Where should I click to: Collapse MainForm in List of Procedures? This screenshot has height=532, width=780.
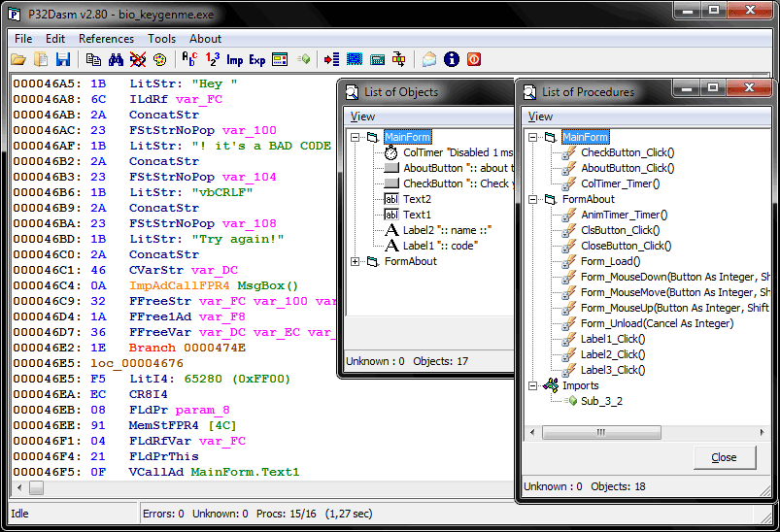tap(532, 137)
